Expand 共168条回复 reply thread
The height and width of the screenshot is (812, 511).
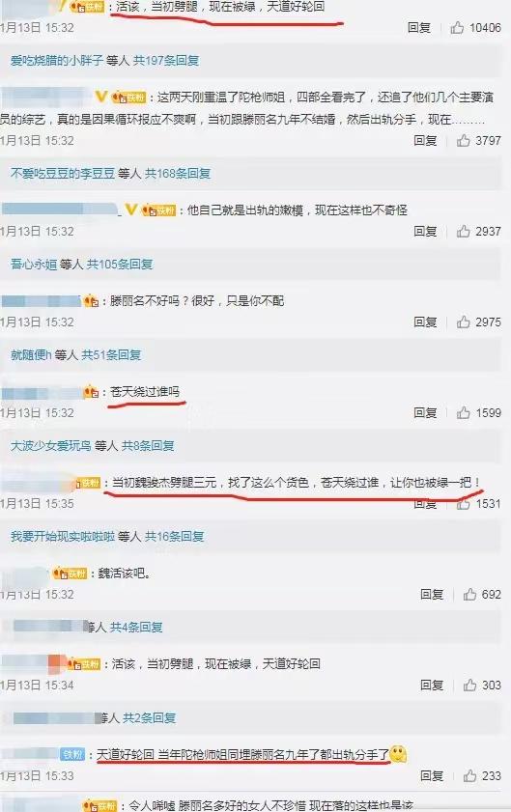point(177,174)
